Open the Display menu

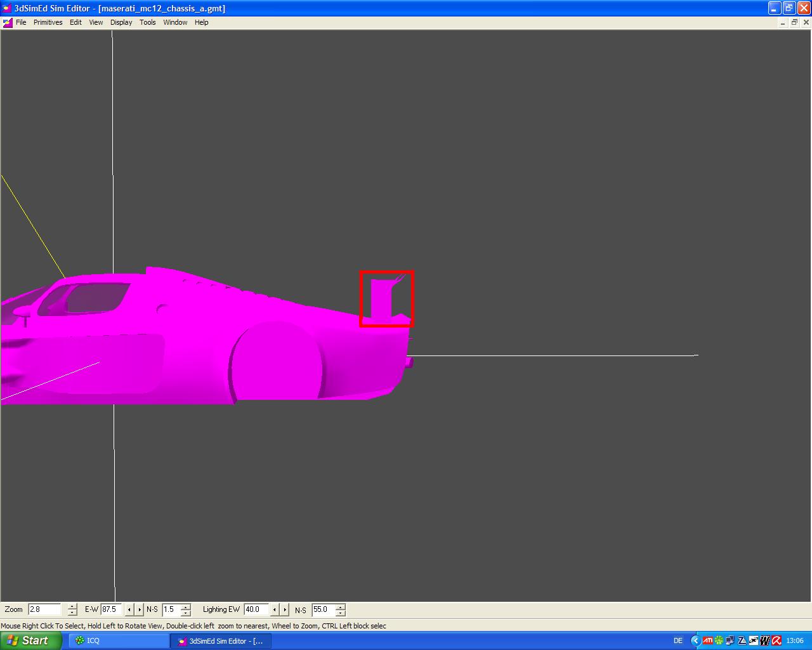pos(121,22)
